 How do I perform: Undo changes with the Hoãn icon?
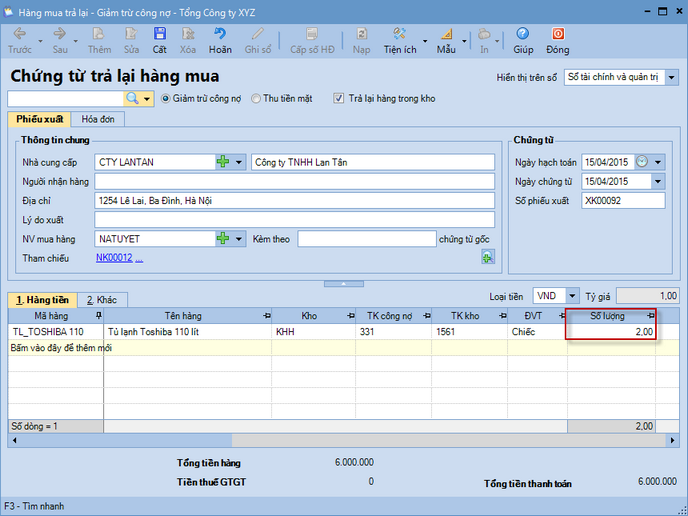point(220,34)
